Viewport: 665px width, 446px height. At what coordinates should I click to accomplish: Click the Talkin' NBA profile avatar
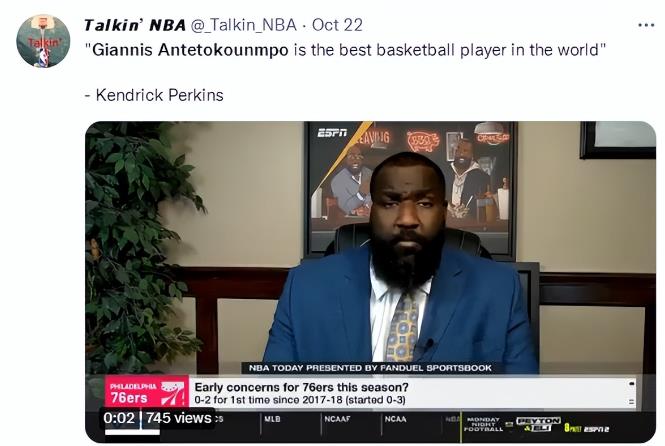click(43, 41)
